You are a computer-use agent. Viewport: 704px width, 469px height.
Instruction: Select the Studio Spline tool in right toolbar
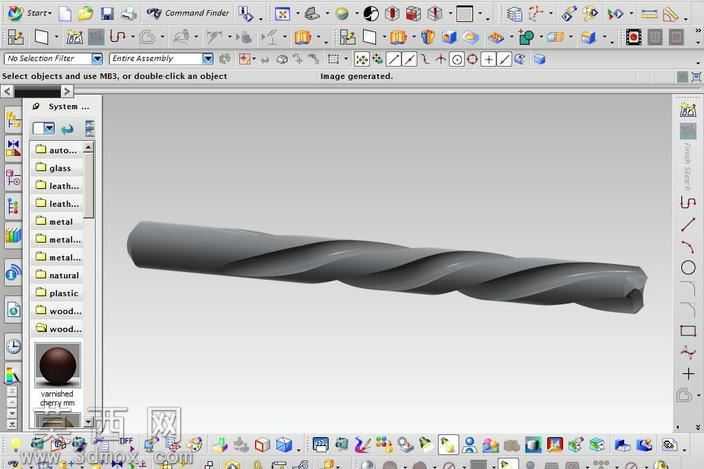pos(688,353)
